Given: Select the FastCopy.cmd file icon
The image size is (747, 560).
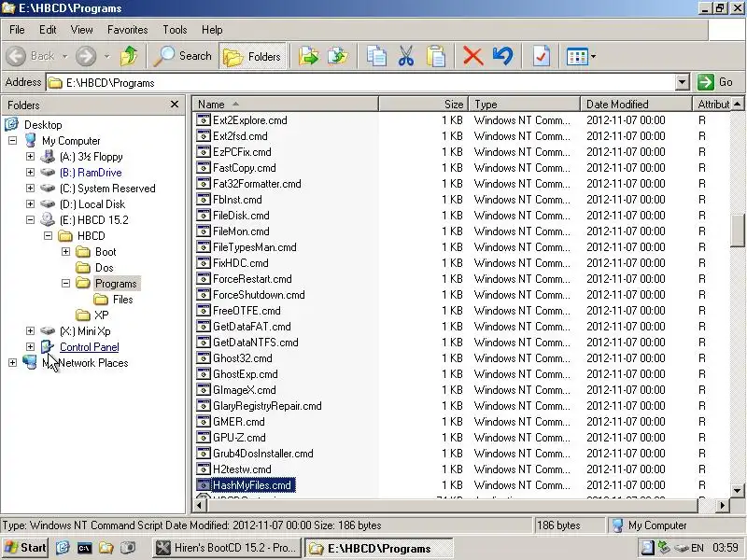Looking at the screenshot, I should (x=204, y=168).
